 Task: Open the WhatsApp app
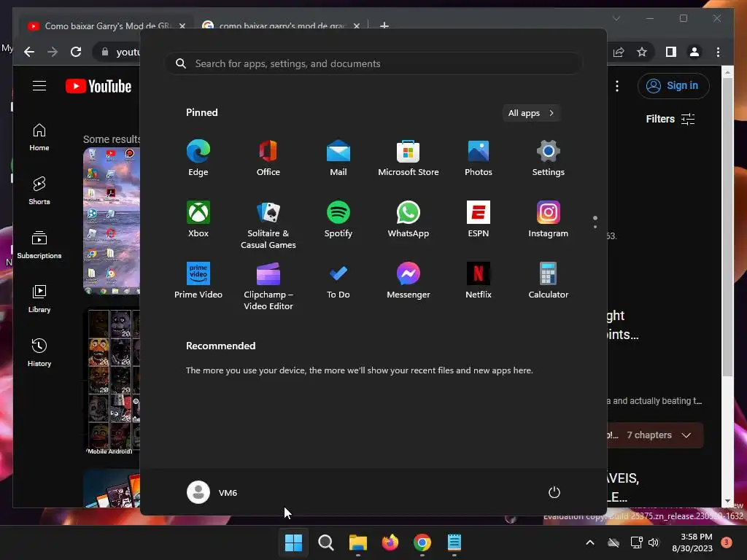point(409,219)
